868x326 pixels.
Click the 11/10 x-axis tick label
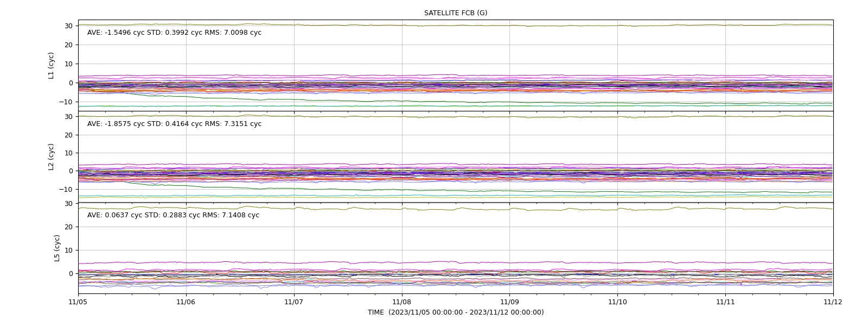pyautogui.click(x=617, y=302)
